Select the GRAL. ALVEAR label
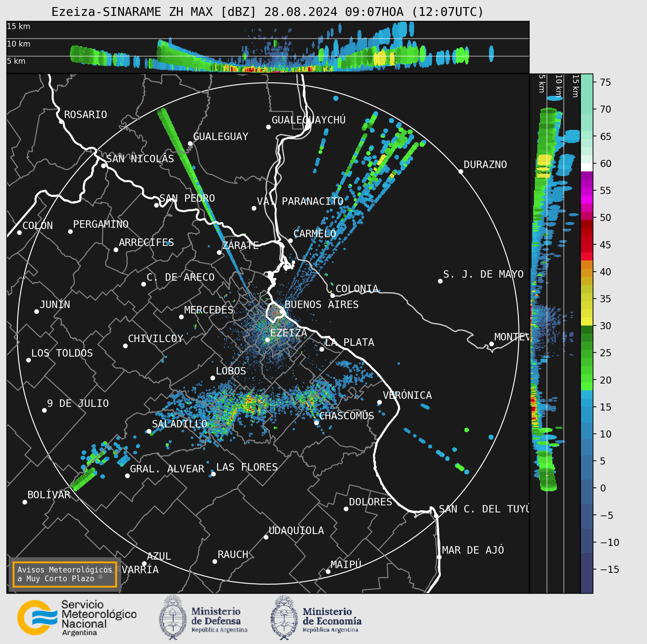The width and height of the screenshot is (647, 644). 167,469
